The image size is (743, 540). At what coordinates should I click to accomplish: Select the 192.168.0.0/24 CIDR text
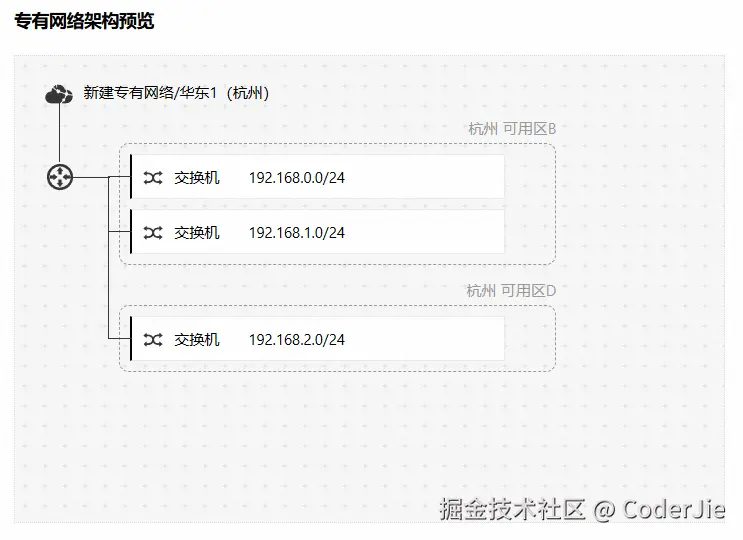coord(297,178)
